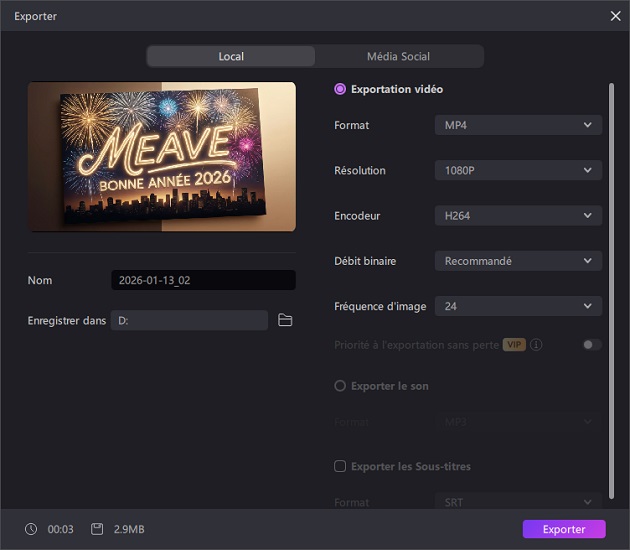The width and height of the screenshot is (630, 550).
Task: Click the folder icon to browse save location
Action: click(285, 320)
